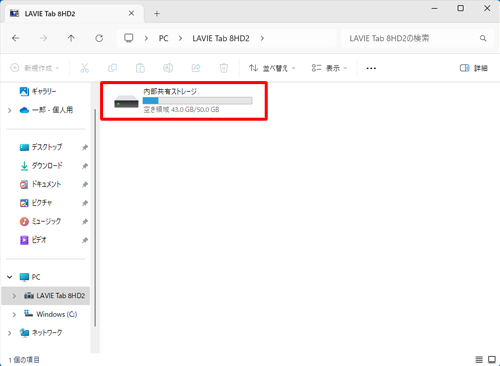The width and height of the screenshot is (500, 366).
Task: Click chevron after LAVIE Tab 8HD2 breadcrumb
Action: coord(262,38)
